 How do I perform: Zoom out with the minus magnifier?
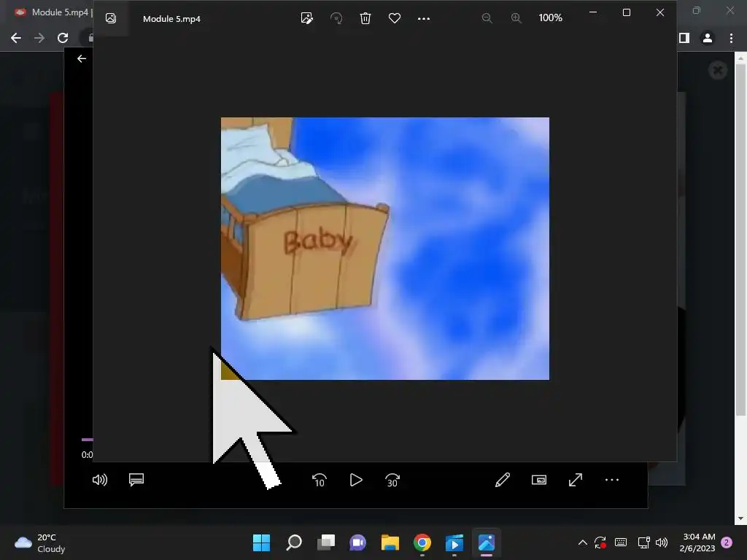(487, 18)
